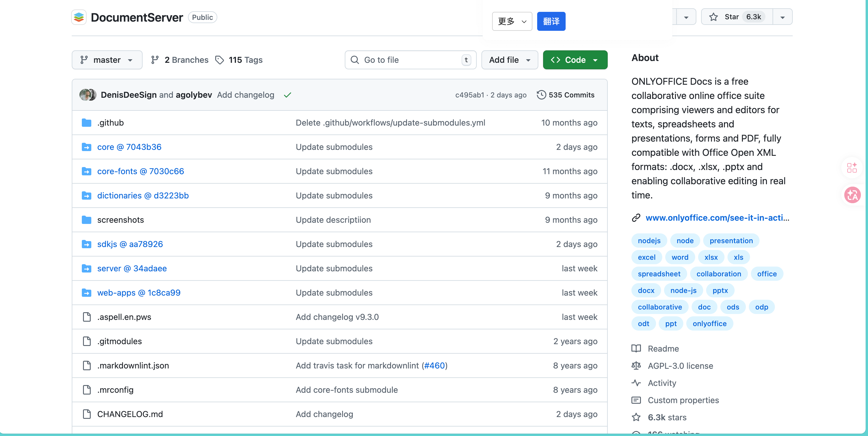
Task: Click the apps grid floating icon
Action: [x=851, y=167]
